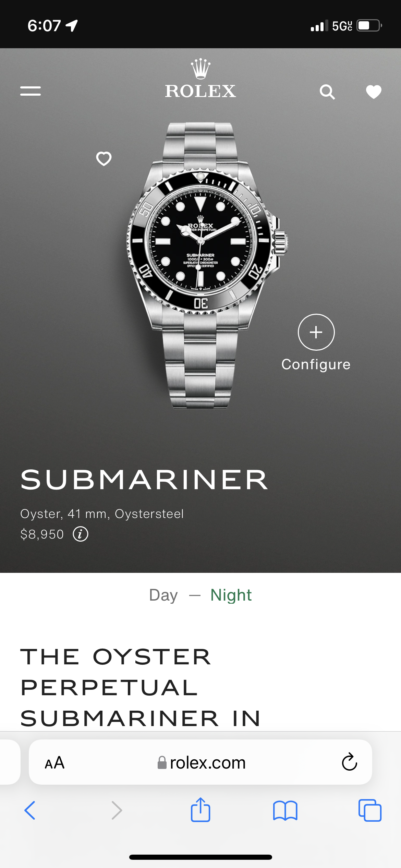Reload the rolex.com page
The height and width of the screenshot is (868, 401).
(x=349, y=762)
